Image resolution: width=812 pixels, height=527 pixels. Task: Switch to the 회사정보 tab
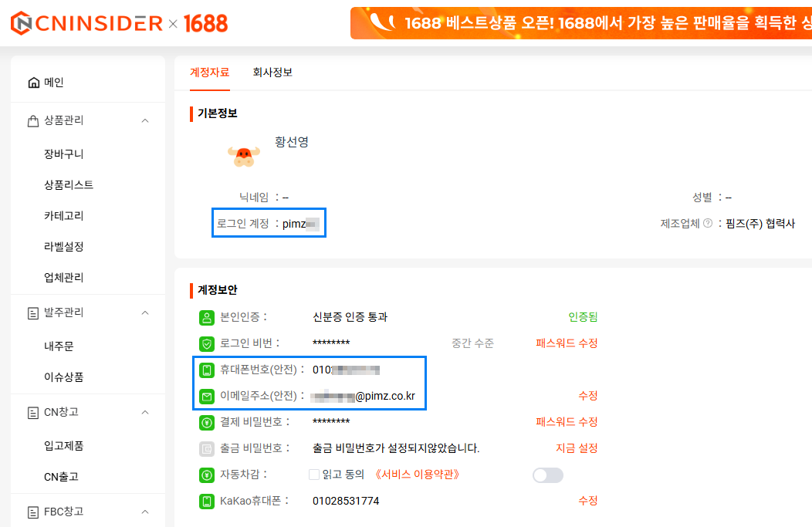click(x=272, y=73)
